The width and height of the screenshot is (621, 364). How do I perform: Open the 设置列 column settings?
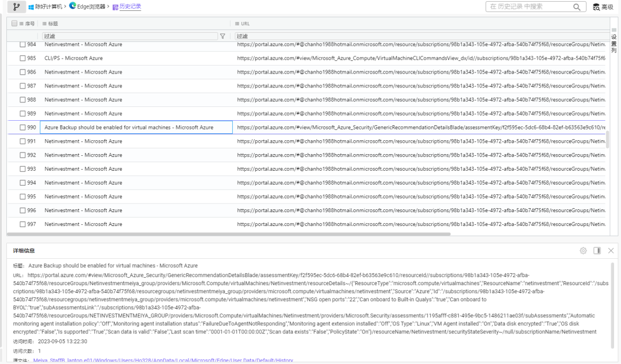click(x=614, y=41)
